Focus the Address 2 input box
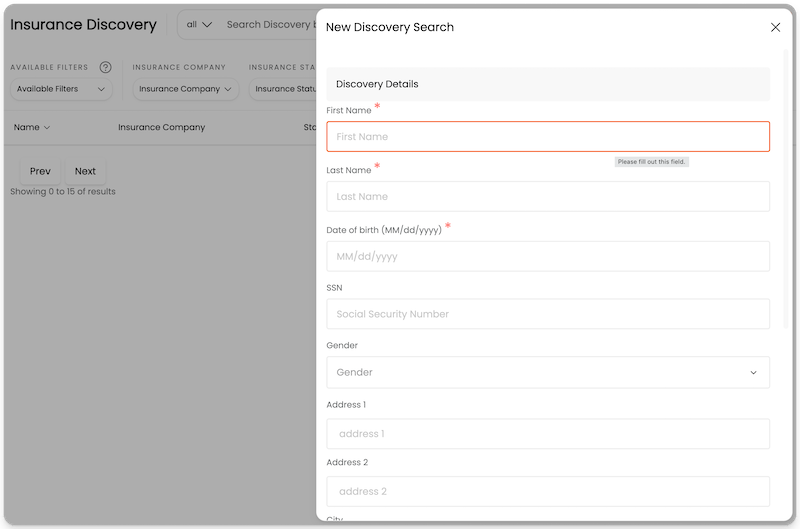This screenshot has width=800, height=529. [547, 492]
